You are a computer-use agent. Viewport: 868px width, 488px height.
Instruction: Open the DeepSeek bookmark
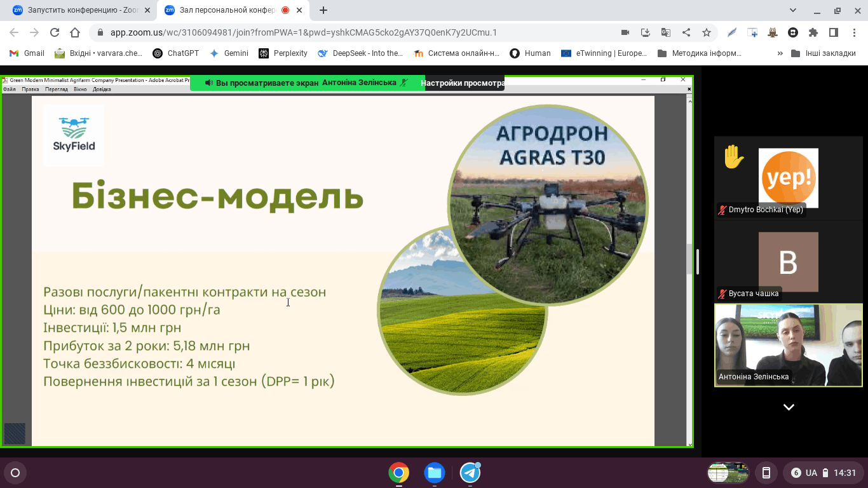coord(360,53)
